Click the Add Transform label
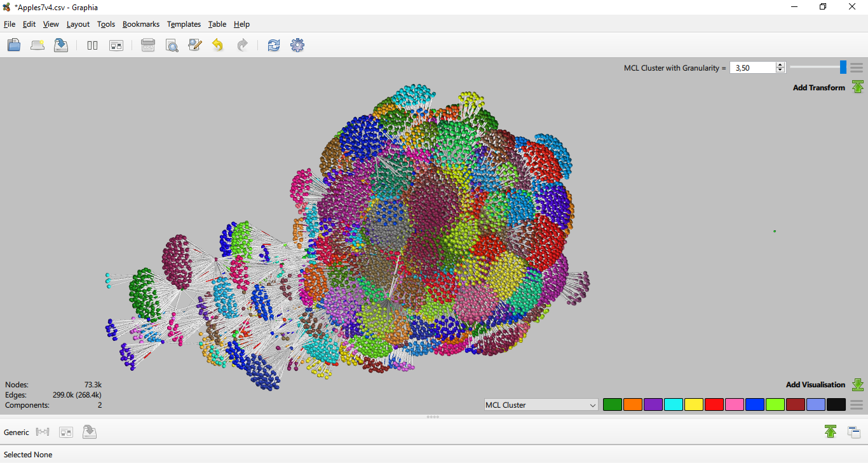 click(x=819, y=88)
